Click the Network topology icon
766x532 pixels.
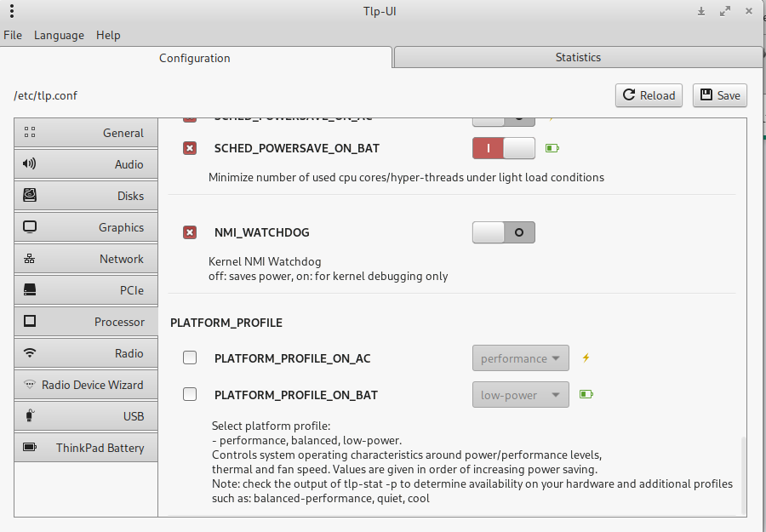29,259
